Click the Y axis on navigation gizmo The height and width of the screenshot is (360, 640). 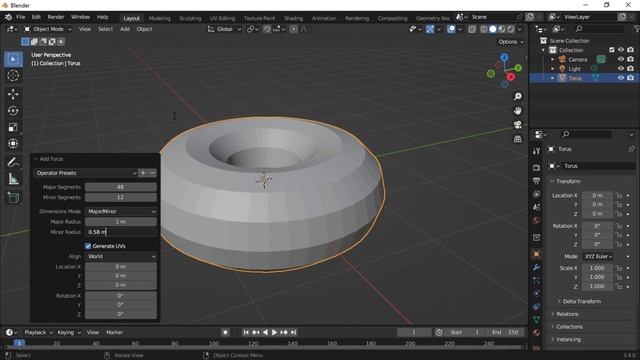tap(518, 68)
